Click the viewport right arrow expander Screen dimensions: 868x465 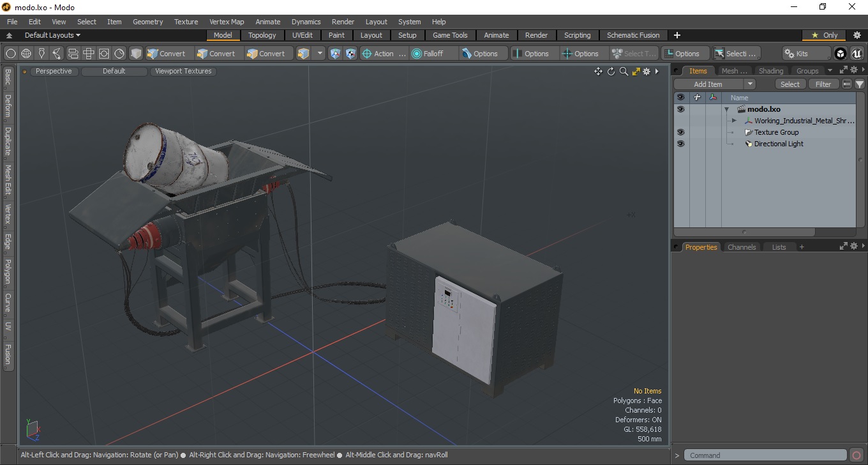657,72
